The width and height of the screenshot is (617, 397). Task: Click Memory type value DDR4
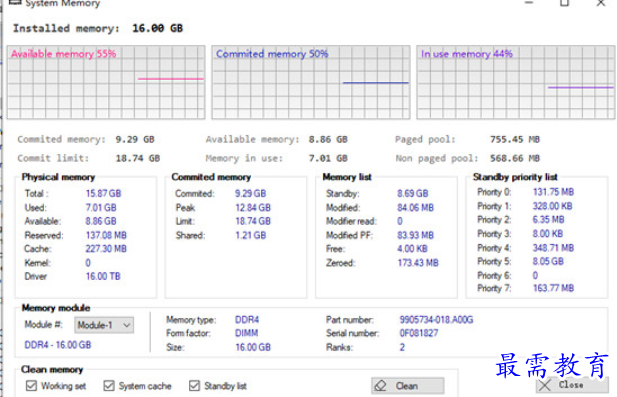tap(247, 319)
